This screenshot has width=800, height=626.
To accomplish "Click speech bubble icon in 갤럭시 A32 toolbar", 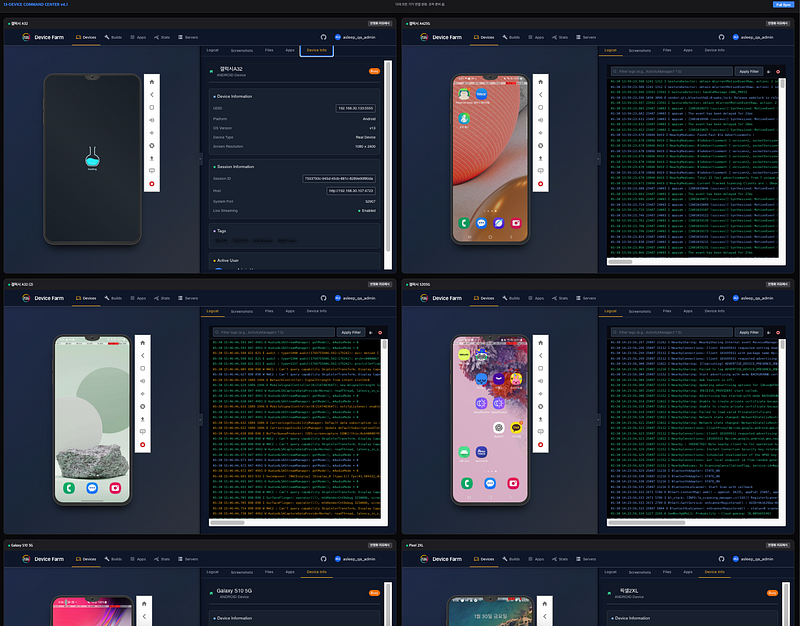I will coord(152,171).
